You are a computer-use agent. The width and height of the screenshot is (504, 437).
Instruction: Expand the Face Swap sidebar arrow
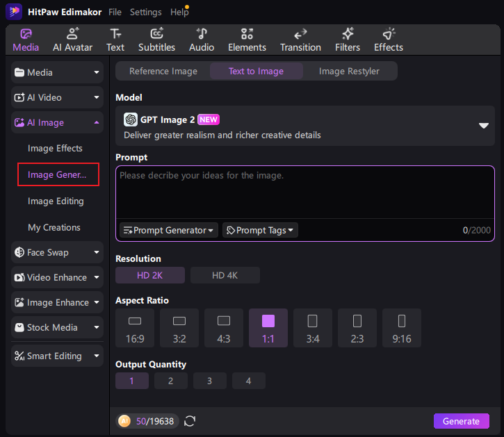[97, 253]
